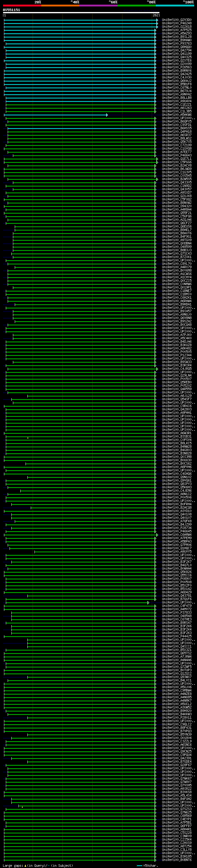This screenshot has height=868, width=197.
Task: Select the UniRef100_Q4R559 label
Action: 177,389
